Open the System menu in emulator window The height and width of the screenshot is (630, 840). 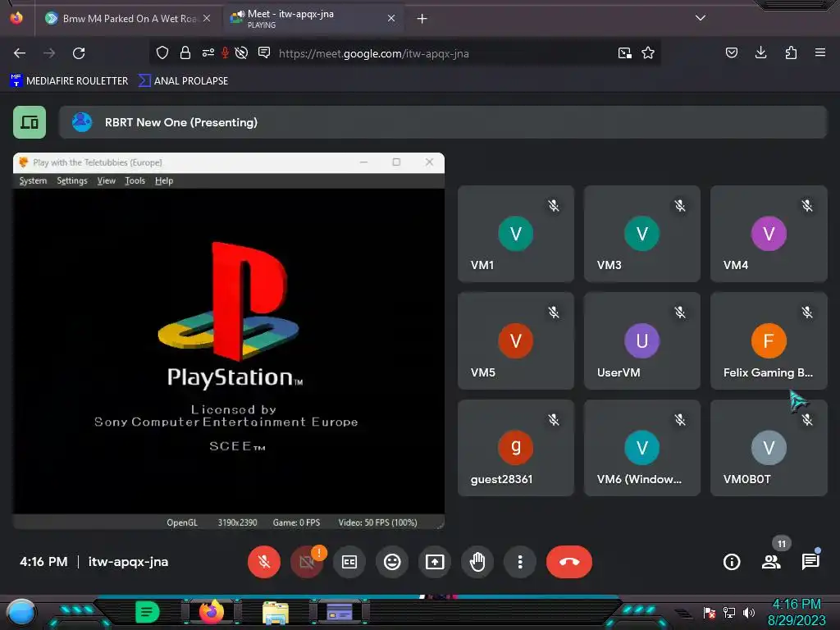click(33, 180)
